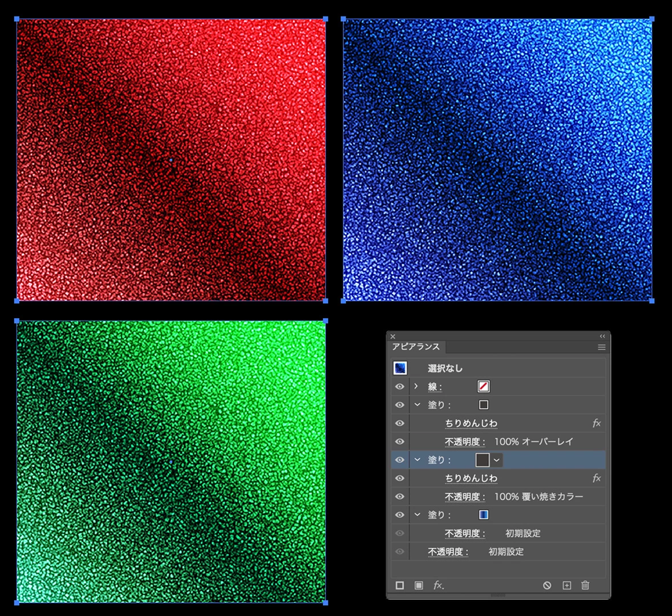
Task: Collapse the highlighted 塗り row chevron
Action: coord(418,460)
